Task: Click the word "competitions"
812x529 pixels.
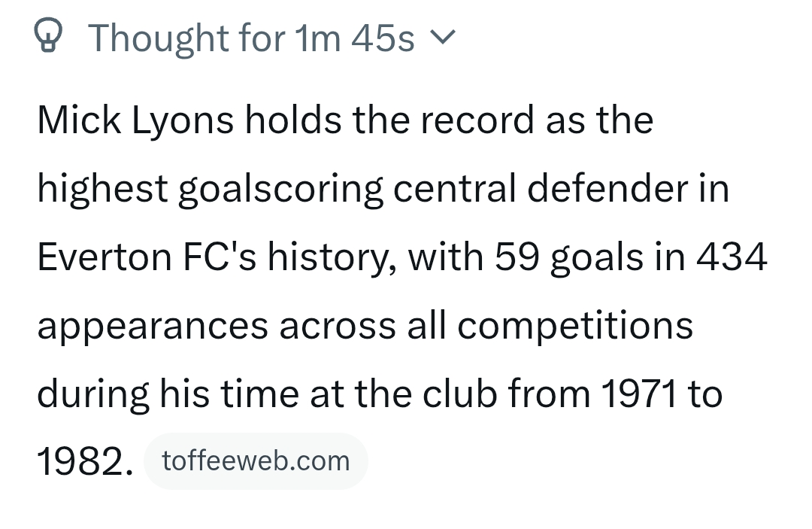Action: point(574,326)
